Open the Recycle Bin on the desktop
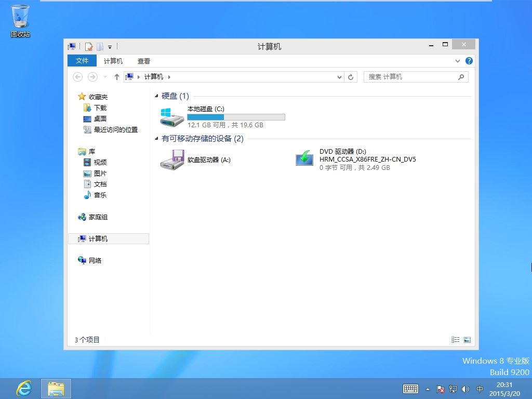Image resolution: width=532 pixels, height=399 pixels. 20,20
